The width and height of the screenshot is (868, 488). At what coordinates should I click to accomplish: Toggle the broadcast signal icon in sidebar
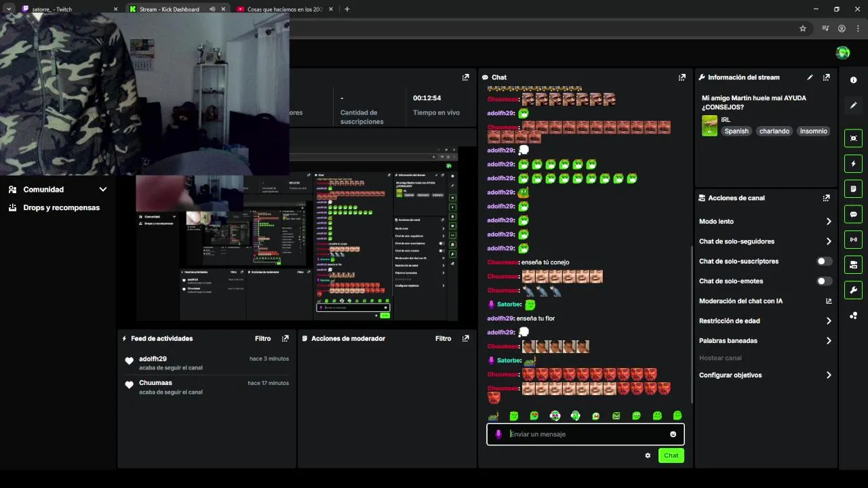[853, 239]
